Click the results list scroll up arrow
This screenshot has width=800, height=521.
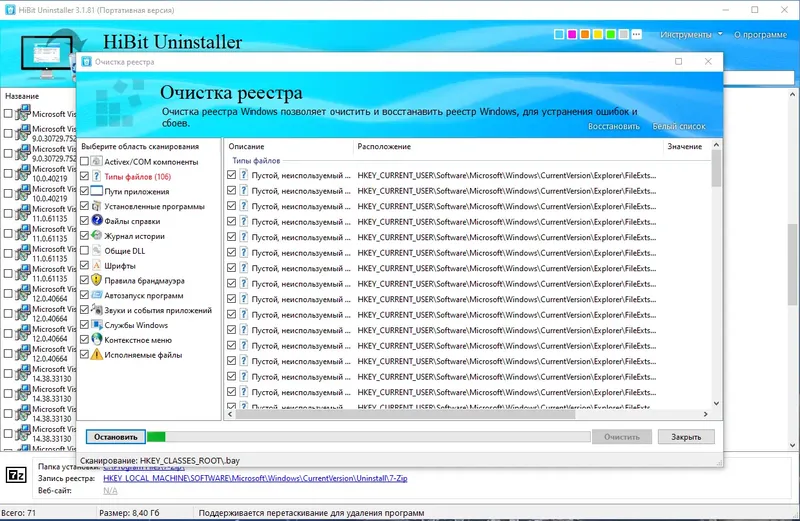click(716, 145)
